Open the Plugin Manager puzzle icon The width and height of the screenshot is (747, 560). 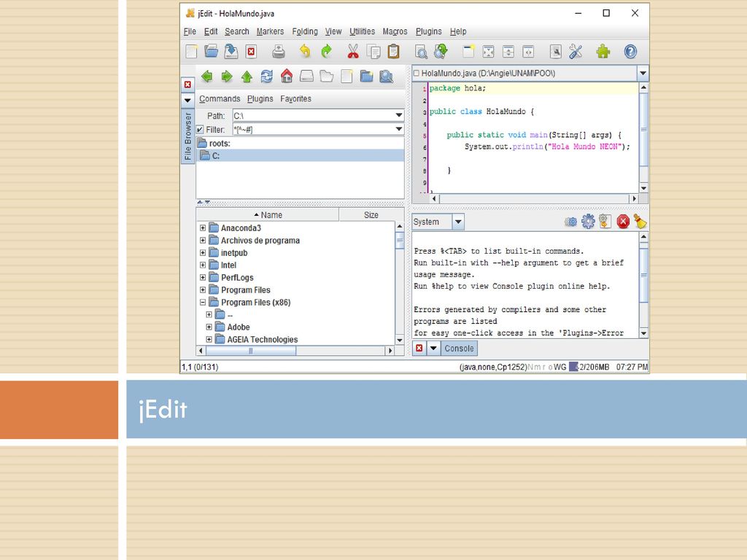pyautogui.click(x=603, y=52)
